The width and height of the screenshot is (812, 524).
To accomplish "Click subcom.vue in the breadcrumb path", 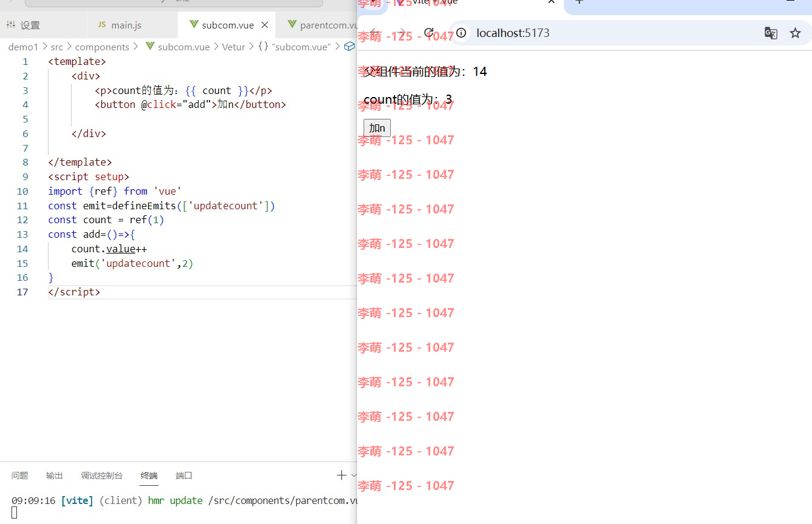I will (184, 47).
